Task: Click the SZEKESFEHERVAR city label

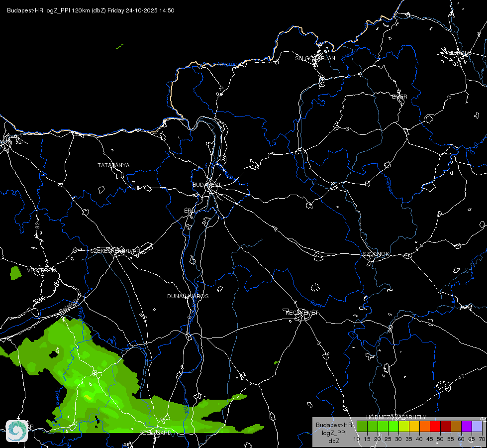Action: (115, 251)
